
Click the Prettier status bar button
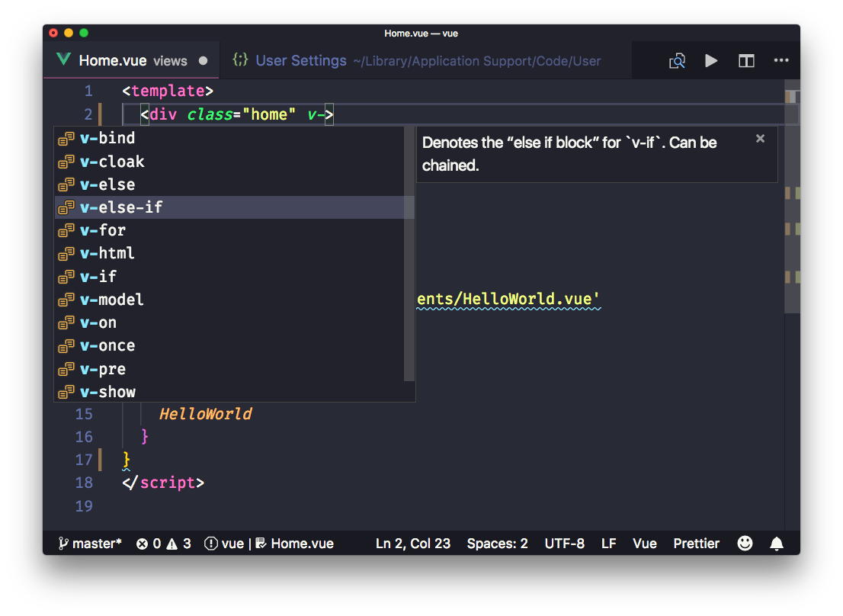[696, 544]
